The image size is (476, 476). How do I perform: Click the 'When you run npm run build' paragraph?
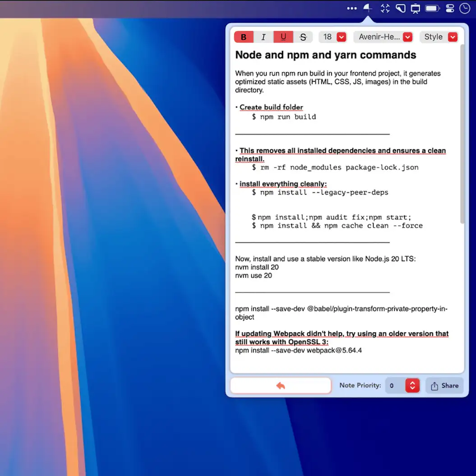[x=337, y=82]
